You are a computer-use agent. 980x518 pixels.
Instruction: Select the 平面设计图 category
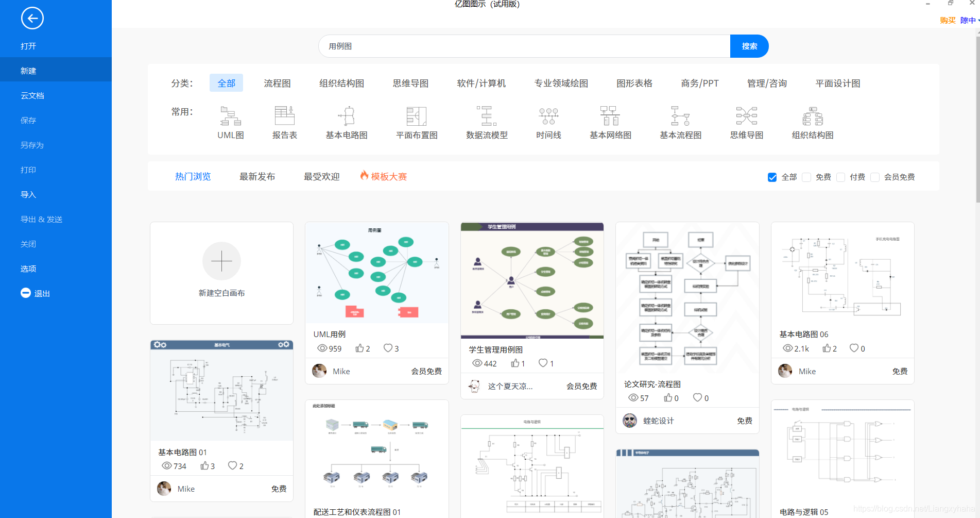[838, 83]
